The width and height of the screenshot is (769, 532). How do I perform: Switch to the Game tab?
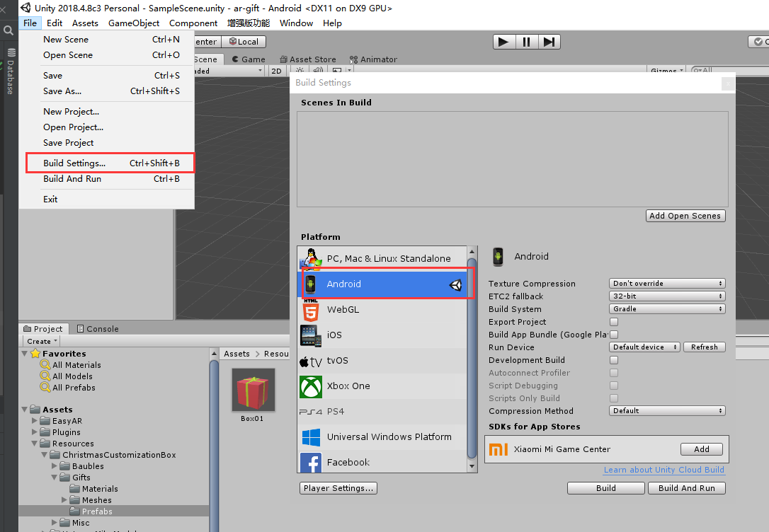249,59
